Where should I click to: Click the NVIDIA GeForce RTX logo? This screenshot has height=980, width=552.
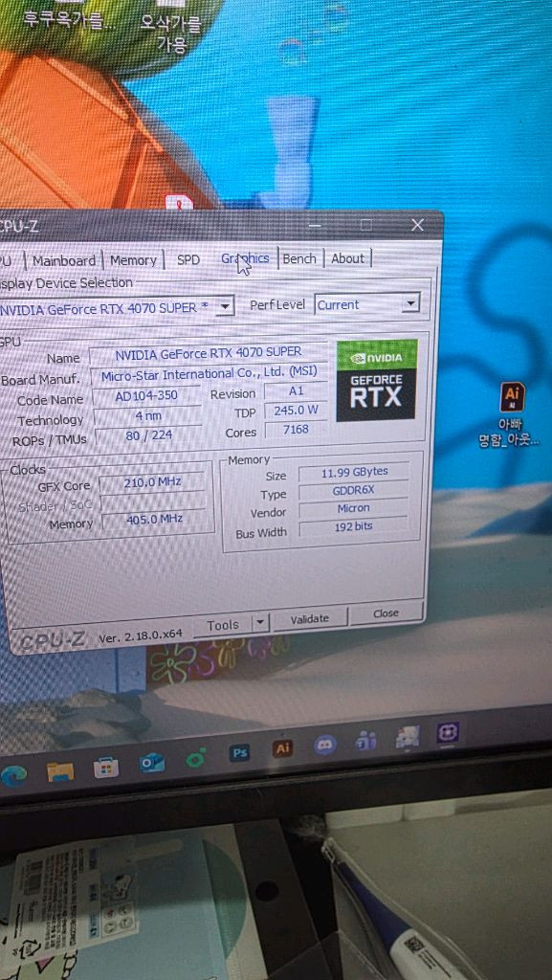point(377,380)
